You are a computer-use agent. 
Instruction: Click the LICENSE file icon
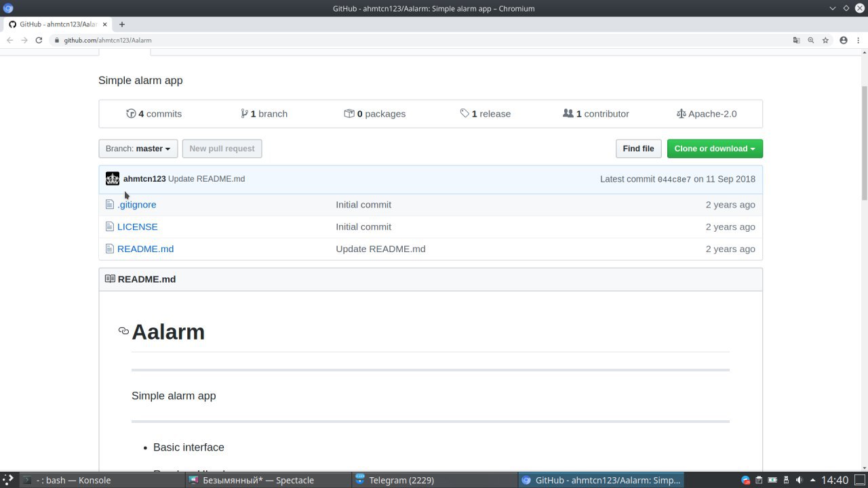[110, 226]
